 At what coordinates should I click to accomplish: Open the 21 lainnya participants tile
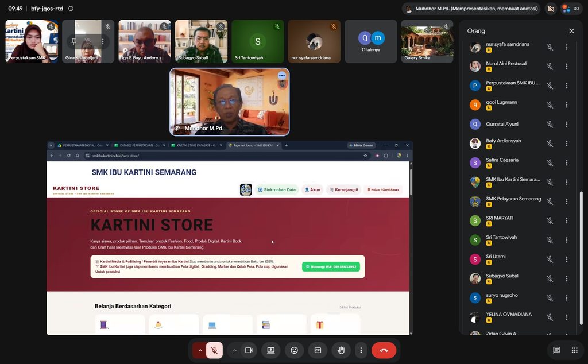[370, 41]
